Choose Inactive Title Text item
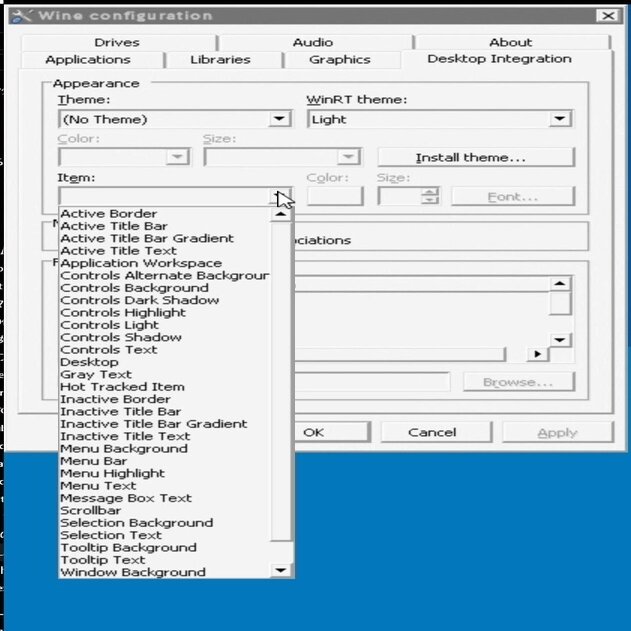The image size is (631, 631). pos(165,436)
